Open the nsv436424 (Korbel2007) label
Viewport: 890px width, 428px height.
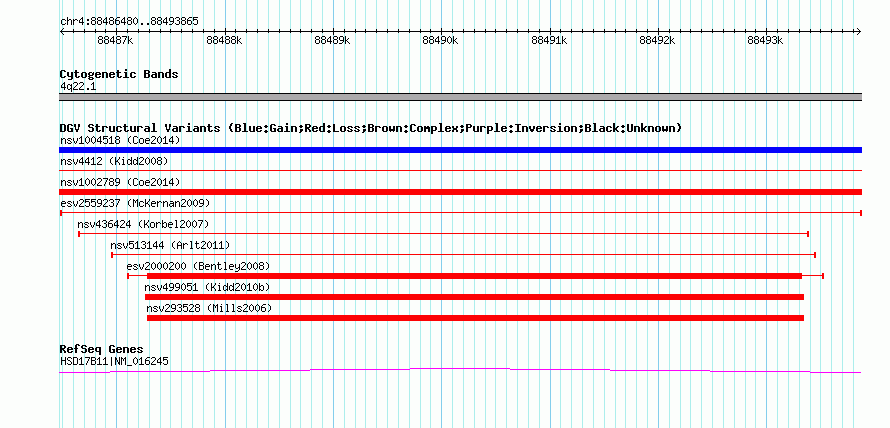click(143, 224)
